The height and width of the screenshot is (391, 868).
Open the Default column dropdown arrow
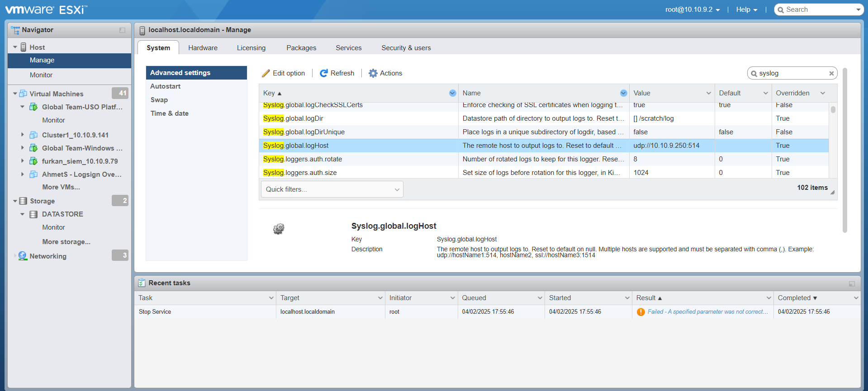(x=766, y=93)
